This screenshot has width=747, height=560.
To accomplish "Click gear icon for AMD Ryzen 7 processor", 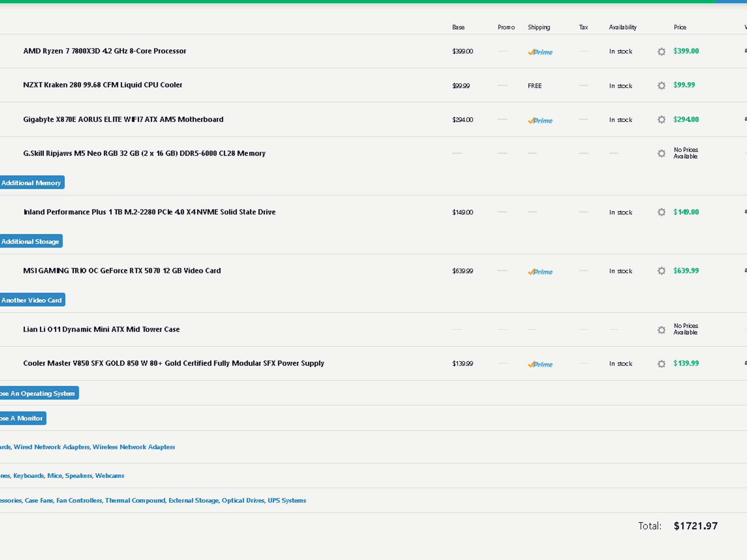I will 661,51.
